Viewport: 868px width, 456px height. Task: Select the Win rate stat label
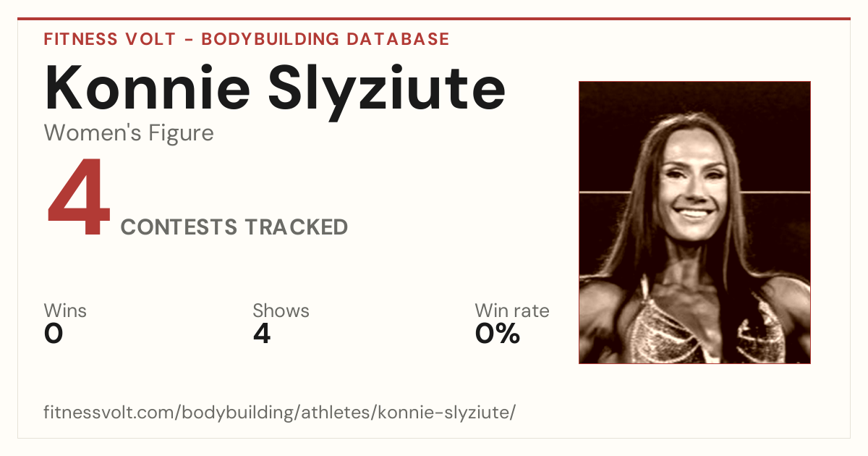[x=512, y=311]
